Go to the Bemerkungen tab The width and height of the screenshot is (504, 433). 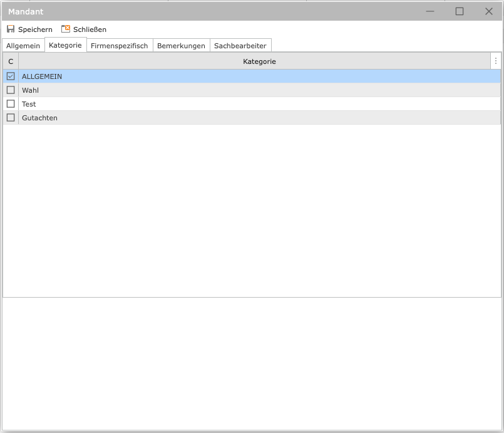click(x=181, y=46)
